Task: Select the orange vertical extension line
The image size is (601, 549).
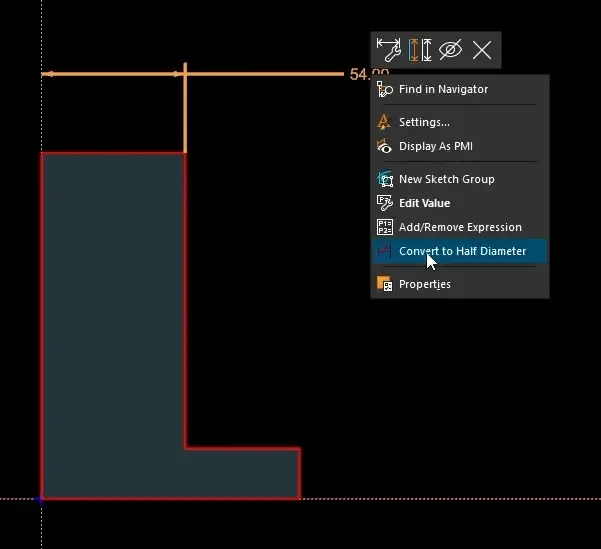Action: [185, 107]
